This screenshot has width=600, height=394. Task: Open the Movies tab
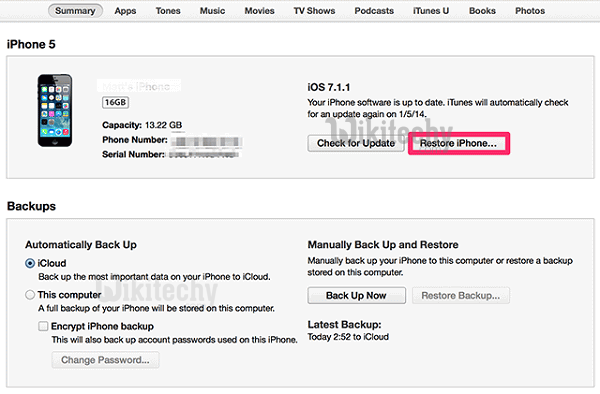click(x=259, y=11)
